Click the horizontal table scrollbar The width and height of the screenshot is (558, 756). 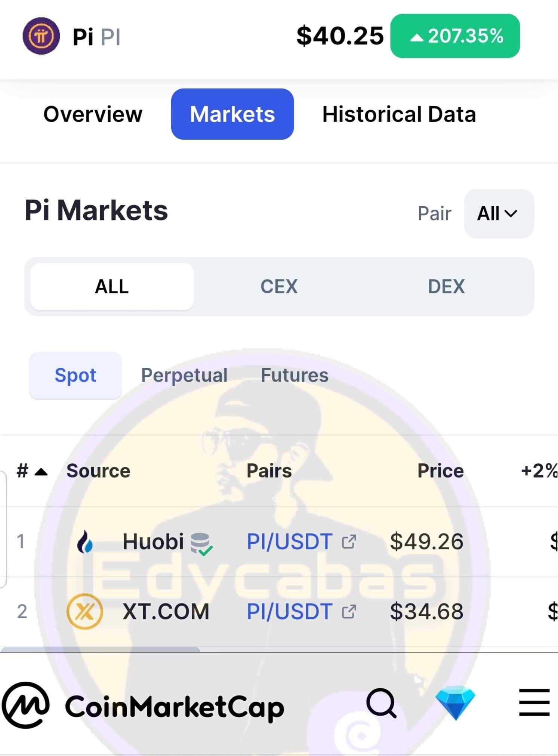point(100,650)
